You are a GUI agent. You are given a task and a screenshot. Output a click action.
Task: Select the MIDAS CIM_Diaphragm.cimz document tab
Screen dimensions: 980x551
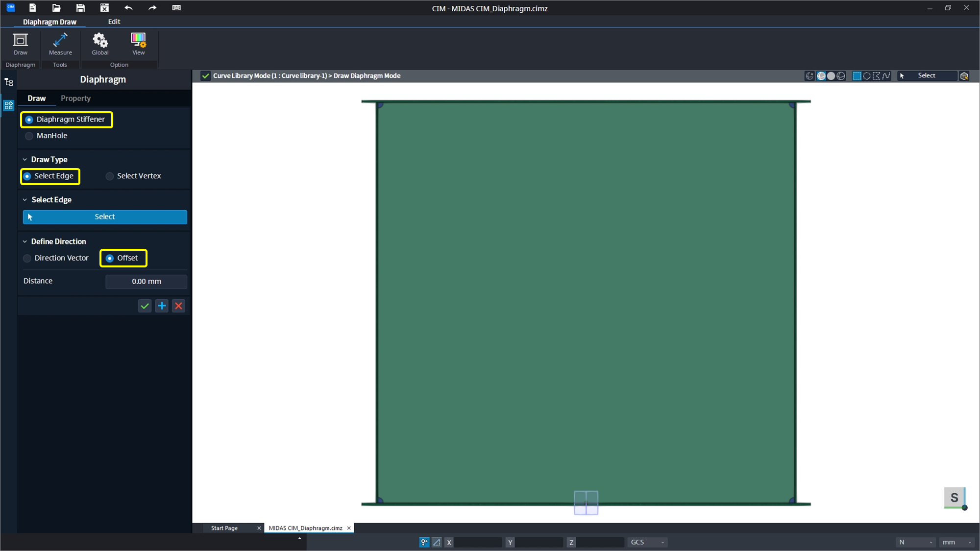click(x=305, y=528)
